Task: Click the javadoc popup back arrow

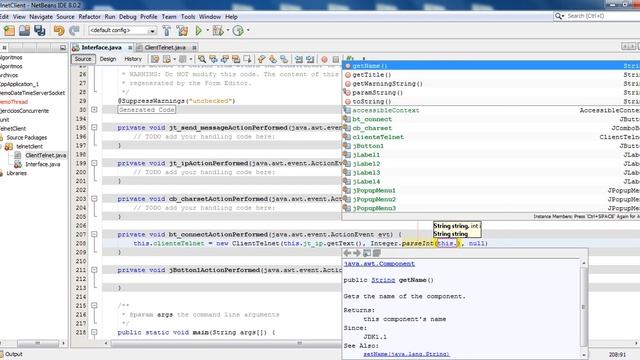Action: coord(347,253)
